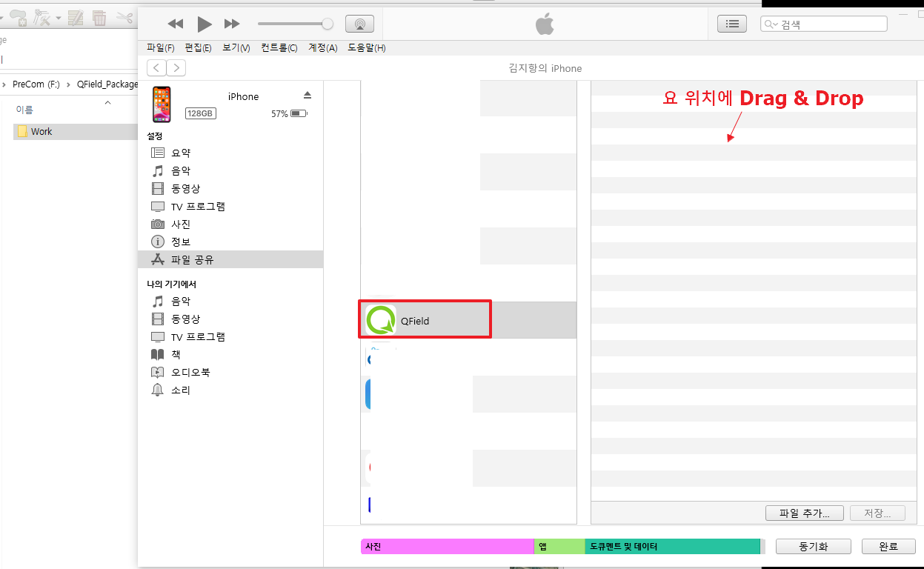Select the Work folder in the file list

tap(42, 131)
